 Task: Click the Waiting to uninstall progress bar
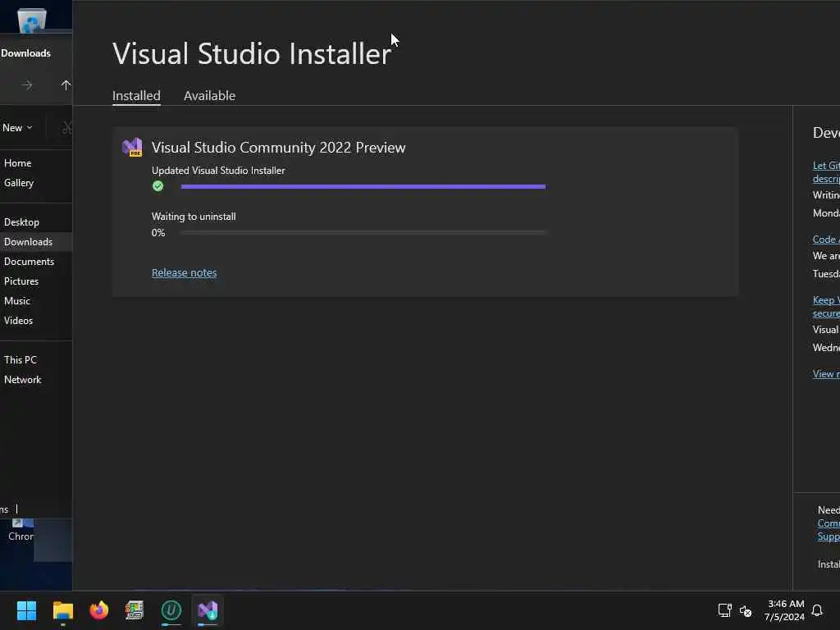[363, 232]
